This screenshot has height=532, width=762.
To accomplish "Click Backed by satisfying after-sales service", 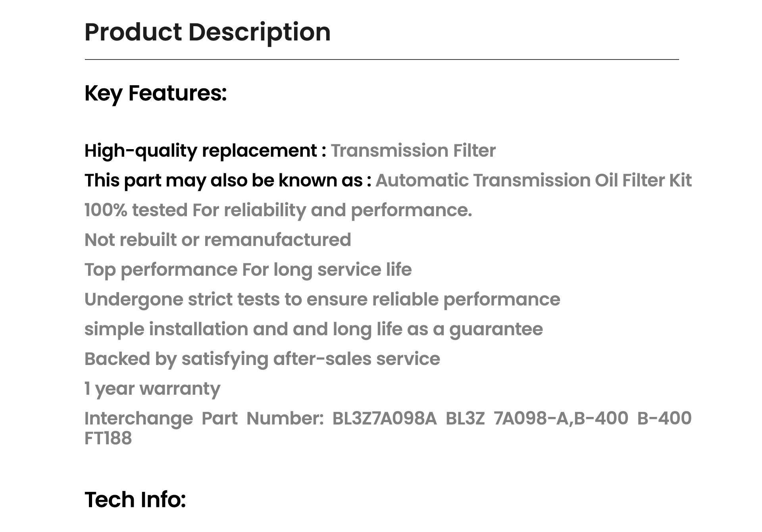I will (262, 359).
